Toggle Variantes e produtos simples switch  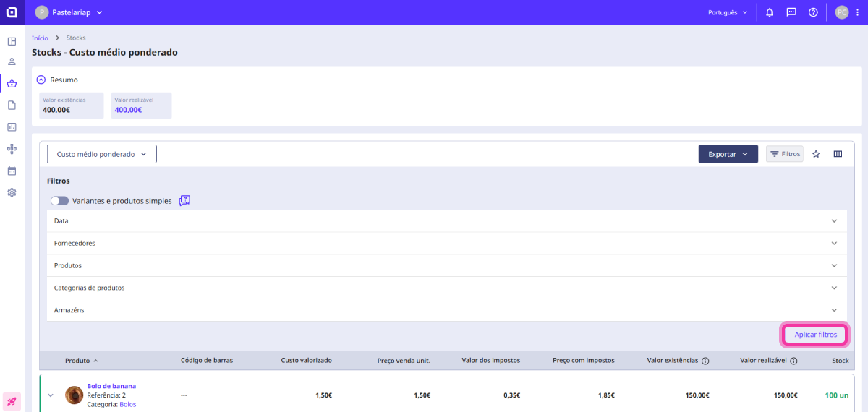click(59, 201)
